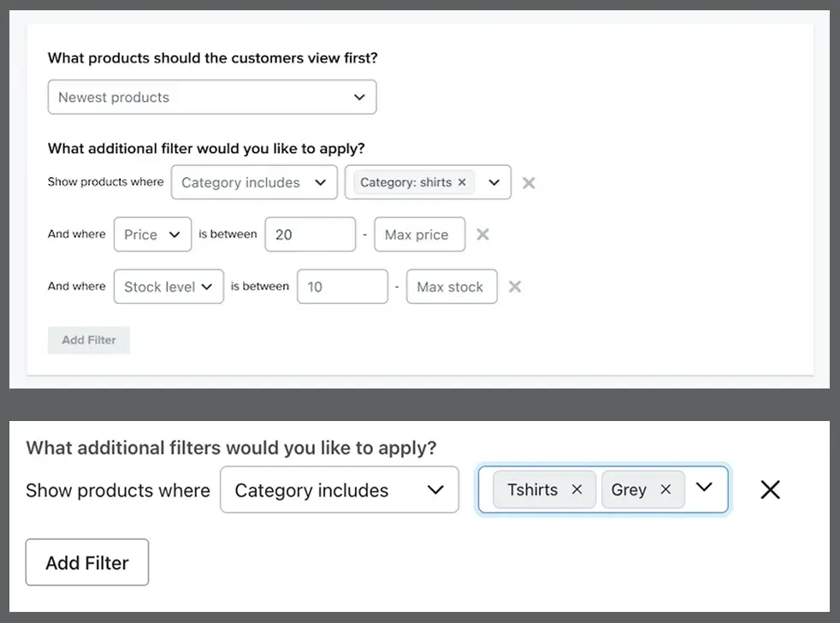Click the greyed Add Filter button
The image size is (840, 623).
click(89, 340)
